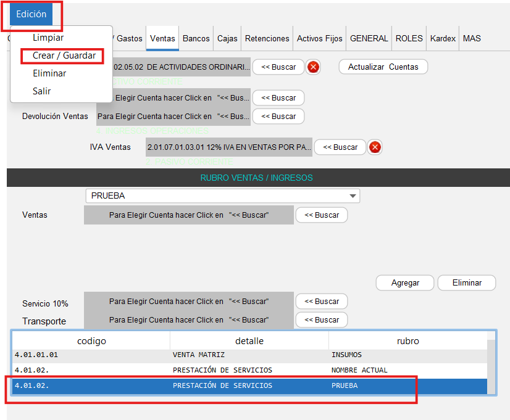
Task: Click red X icon beside IVA Ventas account
Action: pos(374,147)
